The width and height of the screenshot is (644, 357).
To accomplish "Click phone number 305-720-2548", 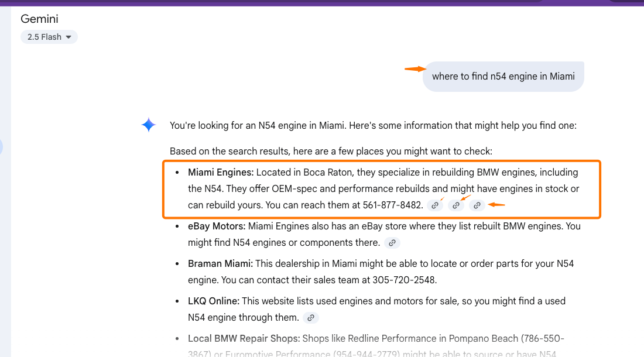I will [x=405, y=280].
